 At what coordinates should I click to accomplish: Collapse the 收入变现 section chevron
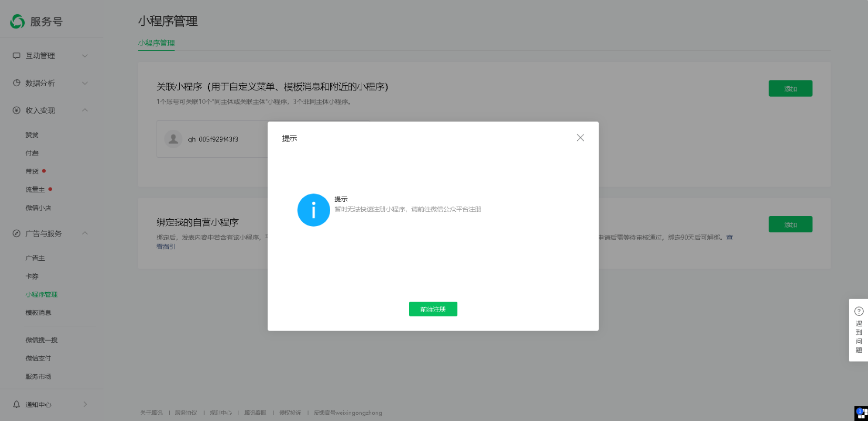(85, 110)
